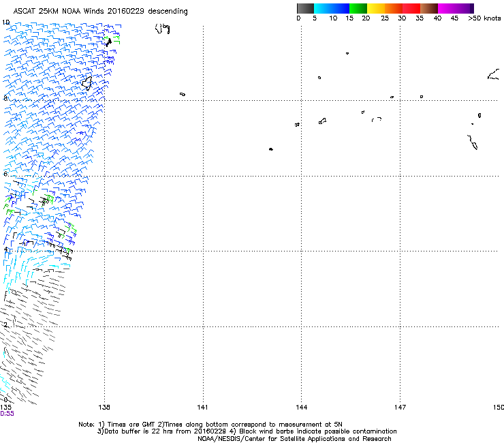Click the purple time stamp 0:55
504x443 pixels.
pyautogui.click(x=7, y=414)
